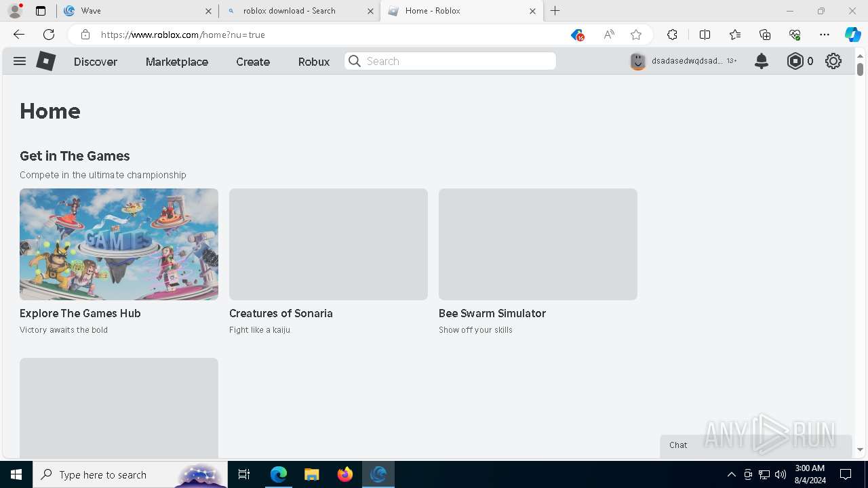
Task: Add this page to favorites star
Action: coord(636,35)
